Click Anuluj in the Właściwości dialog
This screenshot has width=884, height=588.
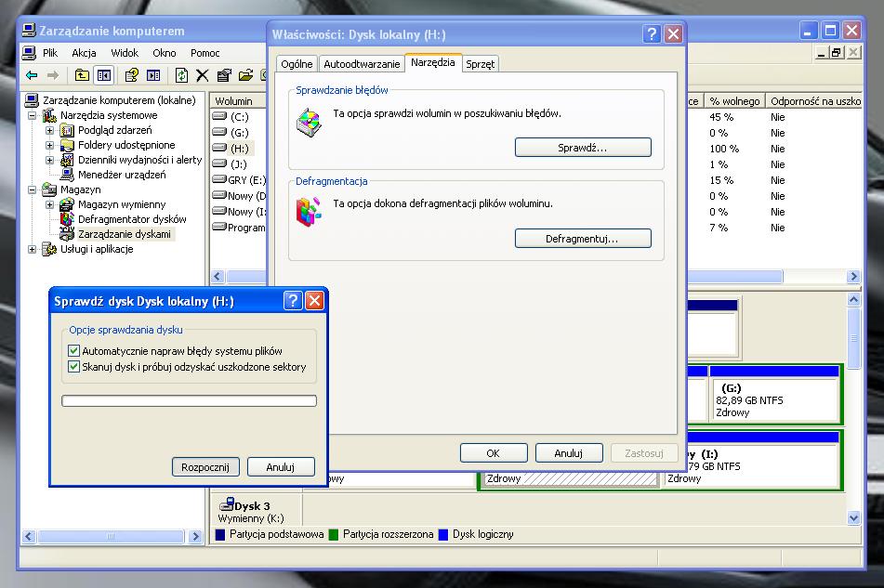tap(569, 453)
